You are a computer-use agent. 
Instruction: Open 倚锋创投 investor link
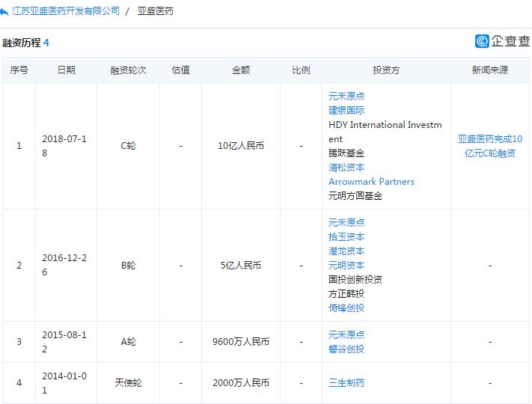[x=346, y=308]
